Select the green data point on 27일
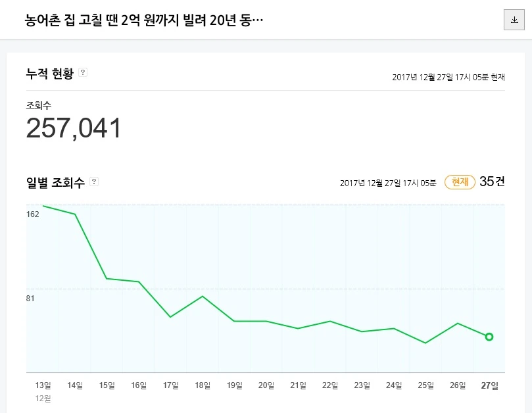This screenshot has height=413, width=532. [x=489, y=337]
